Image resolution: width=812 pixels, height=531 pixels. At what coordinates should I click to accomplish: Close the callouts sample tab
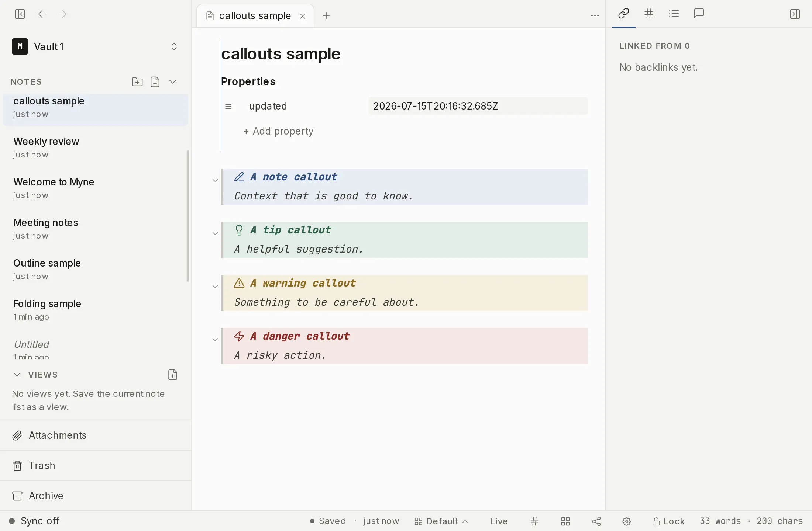click(303, 16)
